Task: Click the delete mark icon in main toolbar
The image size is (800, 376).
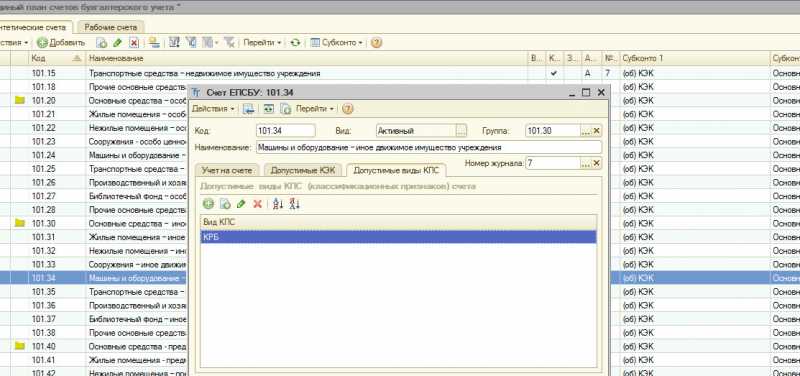Action: pos(134,43)
